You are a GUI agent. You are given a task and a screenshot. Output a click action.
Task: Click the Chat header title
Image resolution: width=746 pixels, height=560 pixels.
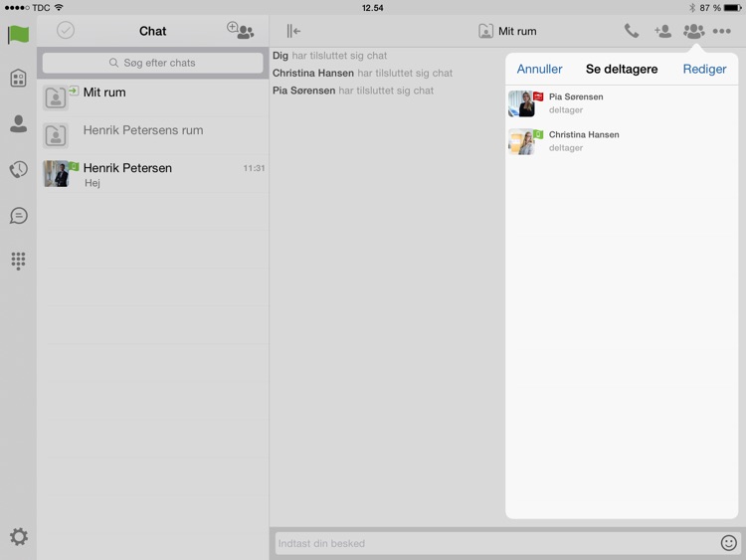[153, 31]
